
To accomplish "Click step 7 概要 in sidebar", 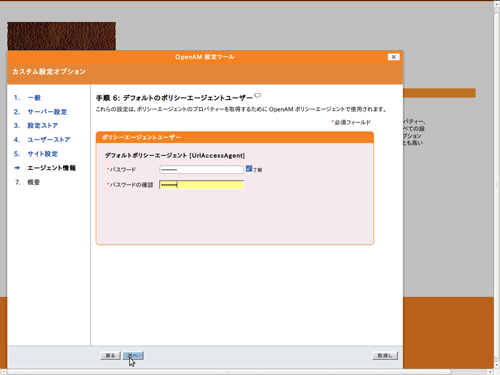I will pyautogui.click(x=33, y=182).
